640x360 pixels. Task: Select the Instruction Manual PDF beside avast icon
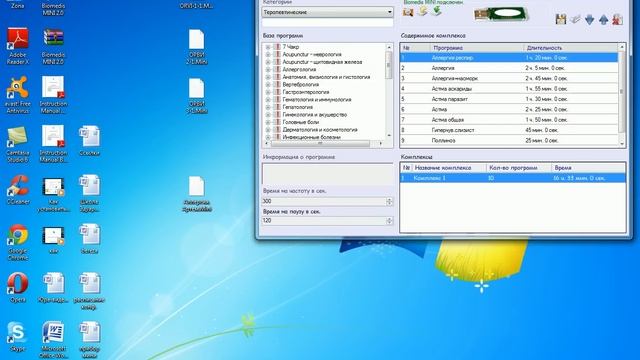coord(53,95)
